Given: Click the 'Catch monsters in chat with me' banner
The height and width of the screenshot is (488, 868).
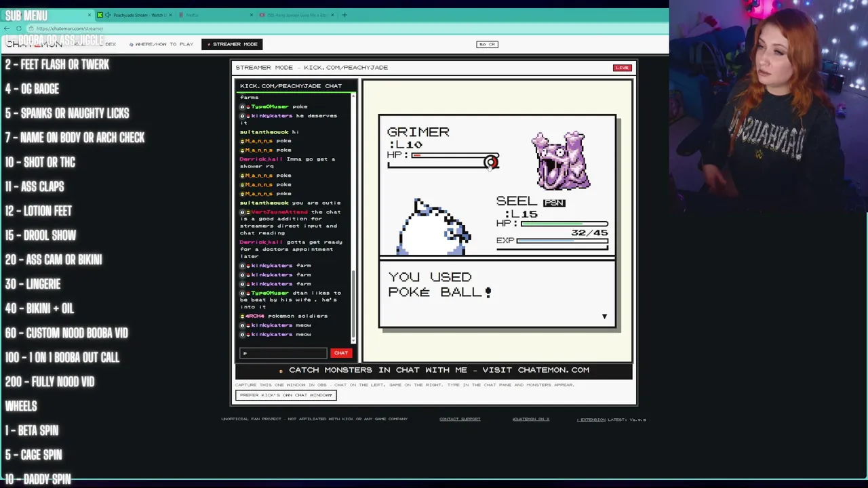Looking at the screenshot, I should click(434, 370).
